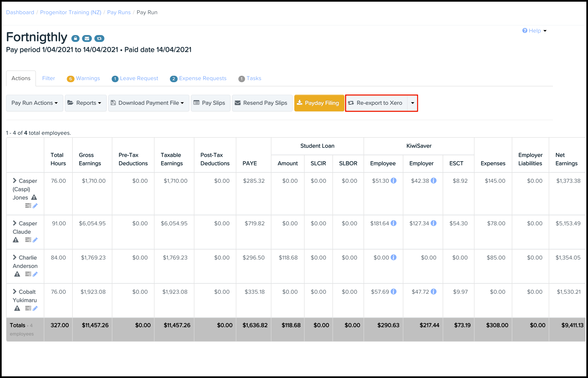Click the warning triangle for Charlie Anderson

tap(17, 274)
